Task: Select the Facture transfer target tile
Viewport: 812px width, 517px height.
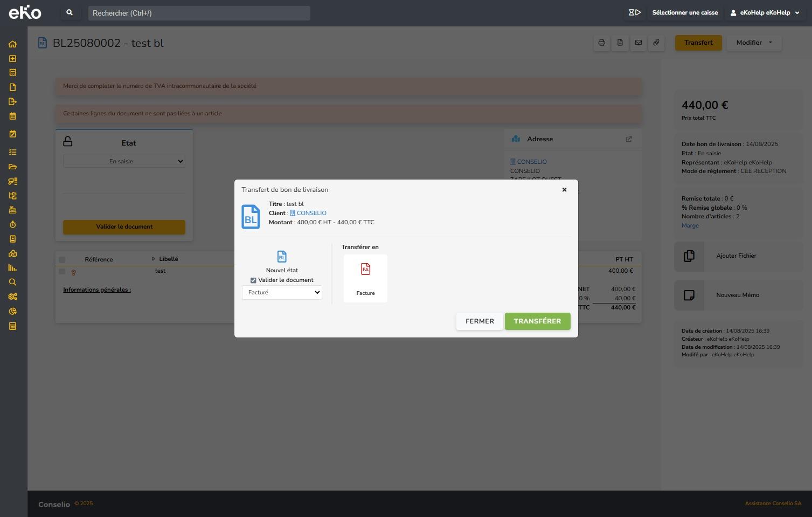Action: (365, 278)
